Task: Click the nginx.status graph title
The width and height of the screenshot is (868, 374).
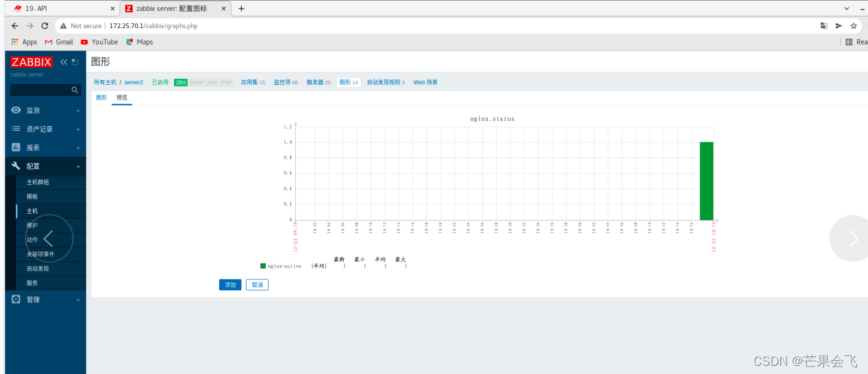Action: (492, 119)
